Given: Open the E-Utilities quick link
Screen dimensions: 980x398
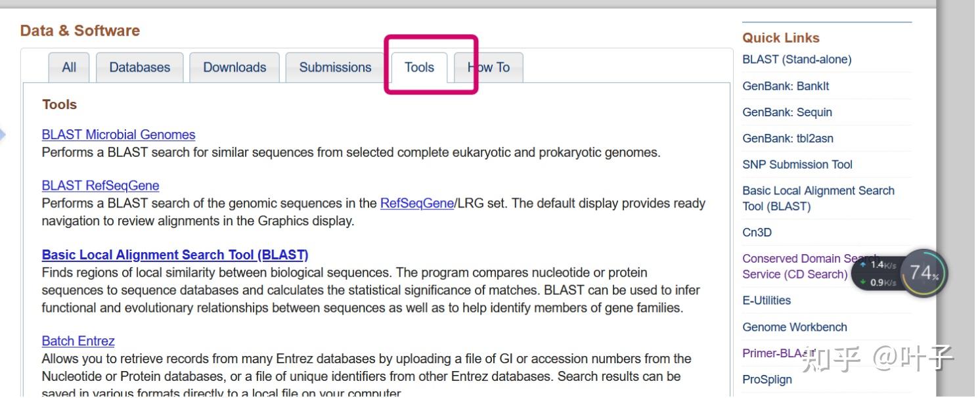Looking at the screenshot, I should [767, 301].
